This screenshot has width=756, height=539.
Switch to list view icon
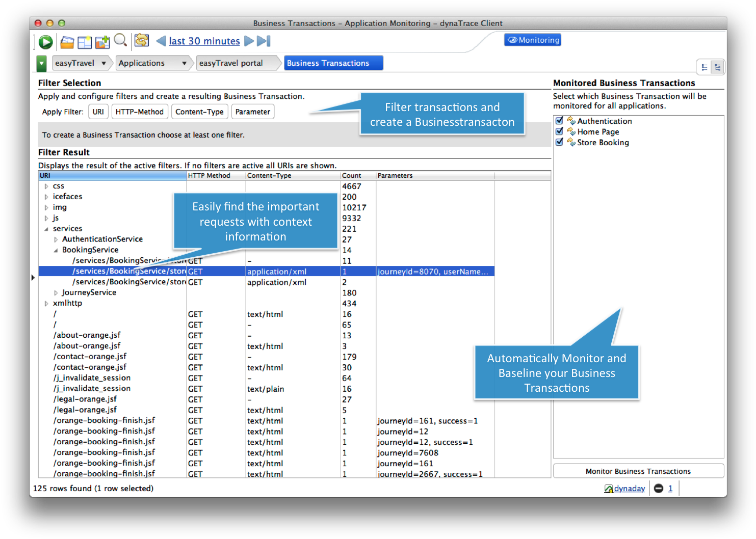click(x=704, y=67)
